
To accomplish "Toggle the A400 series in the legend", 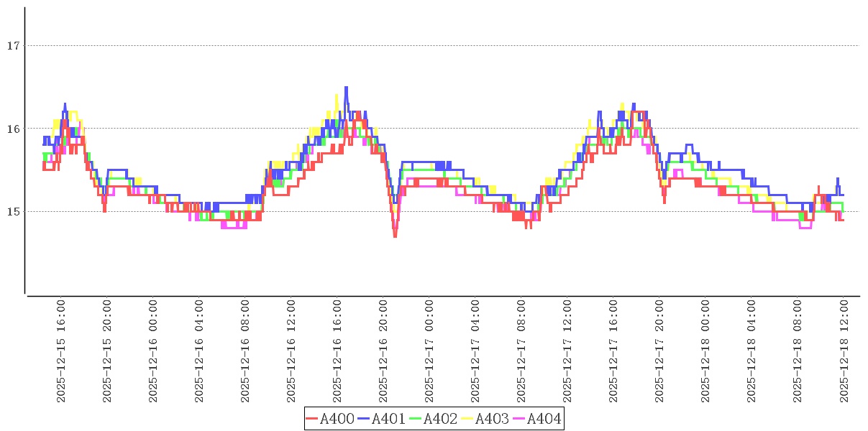I will [x=337, y=419].
